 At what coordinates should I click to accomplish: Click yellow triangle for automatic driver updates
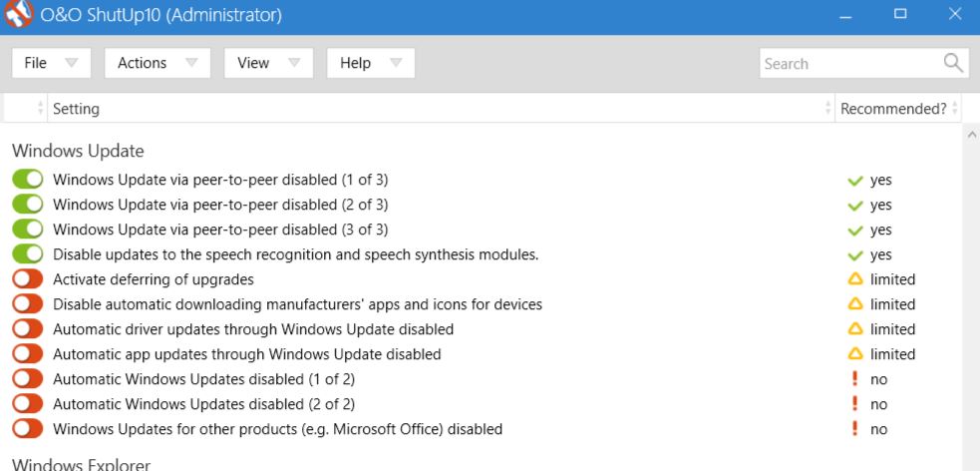855,329
